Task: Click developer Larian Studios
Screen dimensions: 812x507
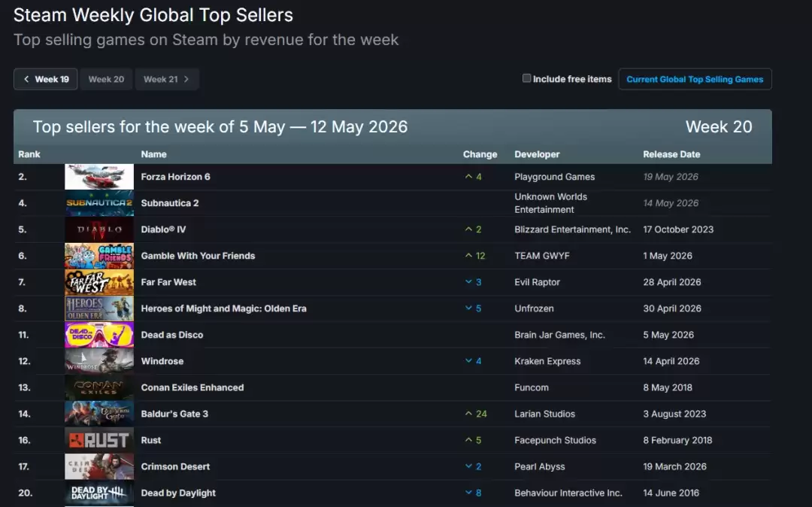Action: (545, 414)
